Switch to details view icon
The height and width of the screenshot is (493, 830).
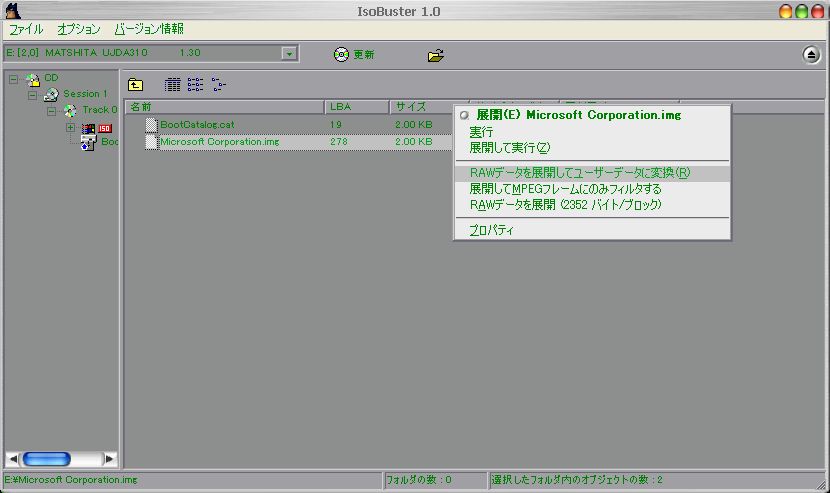coord(172,84)
